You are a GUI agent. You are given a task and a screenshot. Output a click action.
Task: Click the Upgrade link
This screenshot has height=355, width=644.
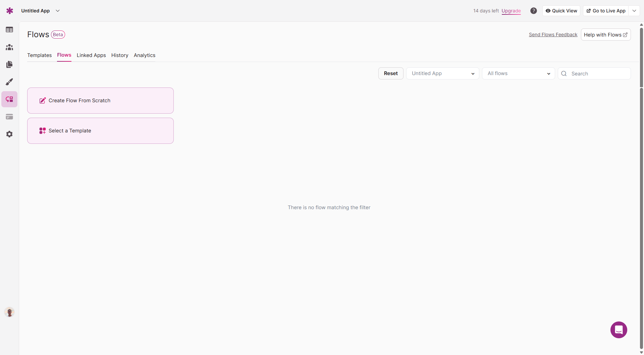[x=511, y=11]
